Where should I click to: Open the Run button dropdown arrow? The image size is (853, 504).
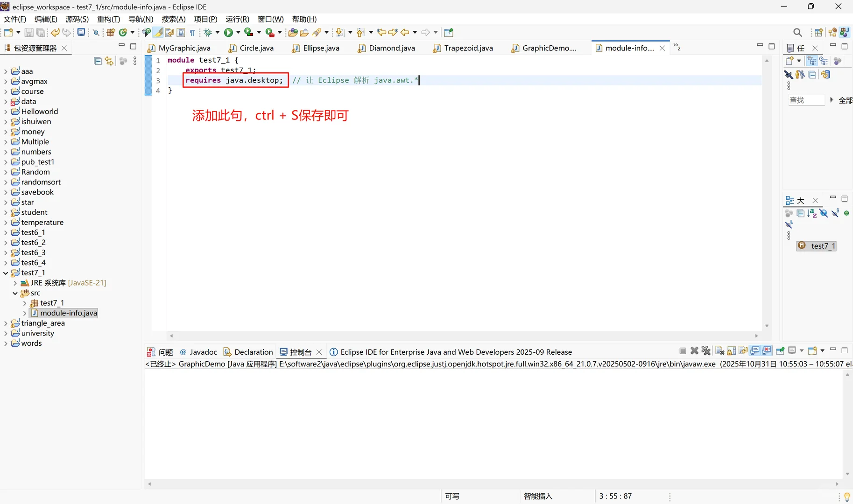238,32
